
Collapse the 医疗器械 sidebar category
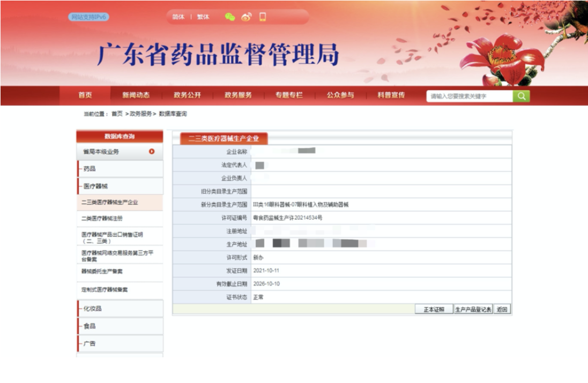coord(95,186)
